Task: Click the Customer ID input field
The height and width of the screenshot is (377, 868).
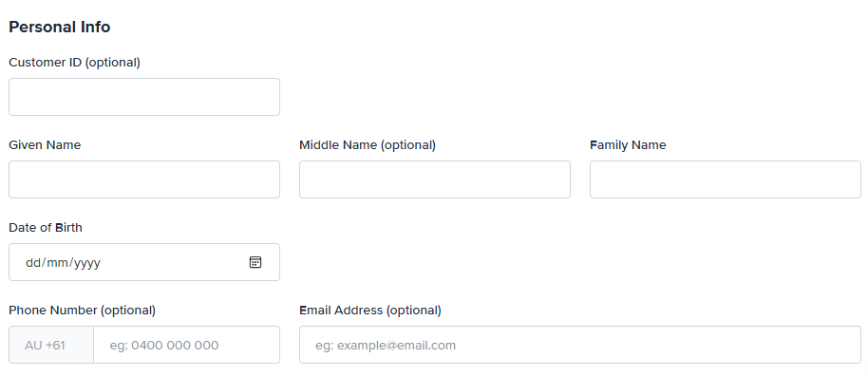Action: click(144, 97)
